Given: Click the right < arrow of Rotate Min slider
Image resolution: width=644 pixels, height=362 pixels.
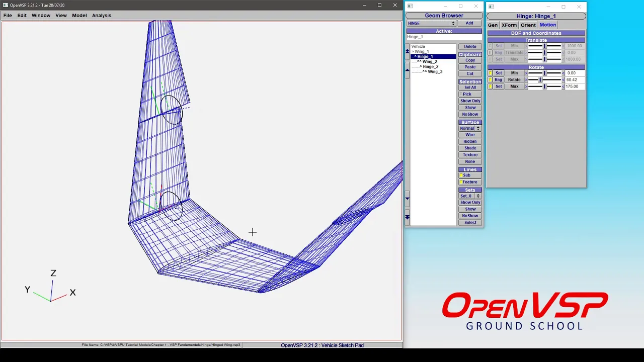Looking at the screenshot, I should tap(563, 73).
